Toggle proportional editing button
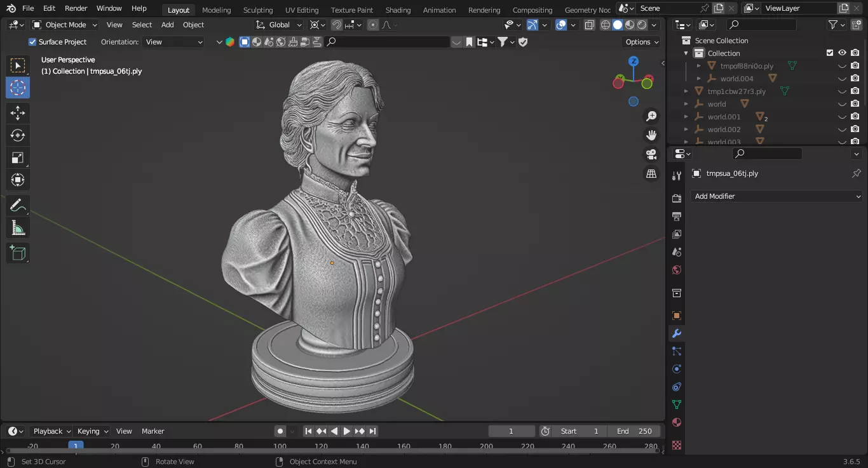The image size is (868, 468). [373, 25]
